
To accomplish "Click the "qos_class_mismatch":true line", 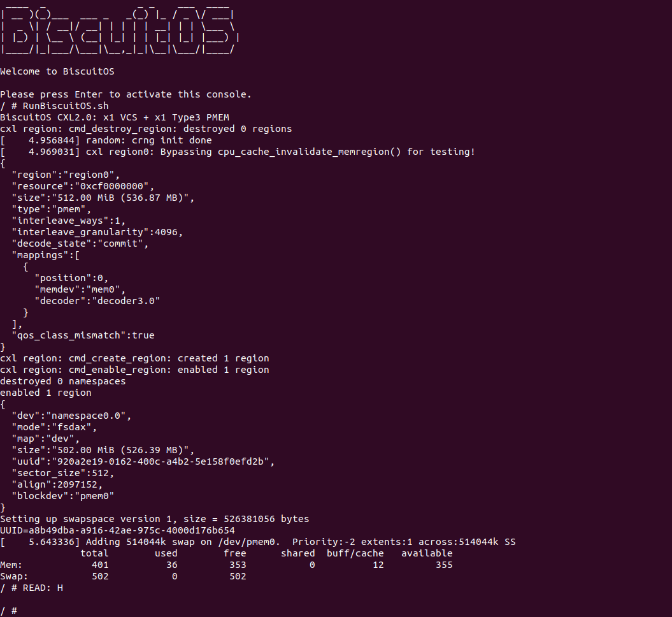I will [83, 335].
